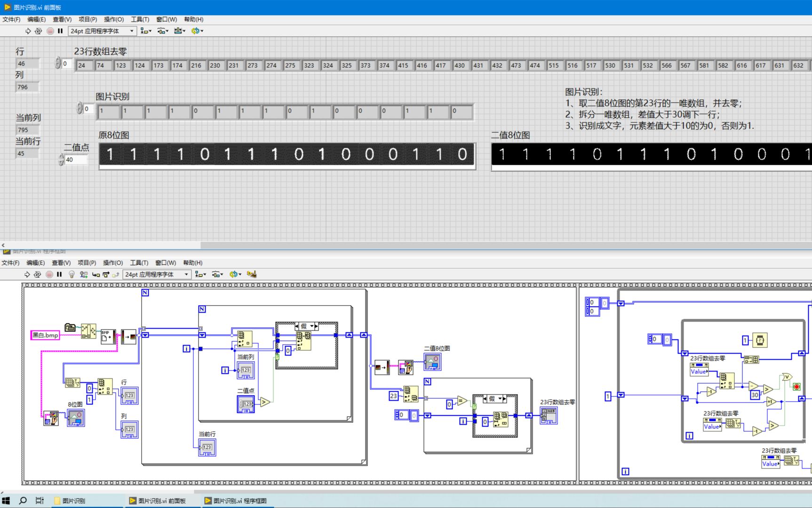The height and width of the screenshot is (508, 812).
Task: Toggle Highlight Execution light bulb
Action: tap(72, 274)
